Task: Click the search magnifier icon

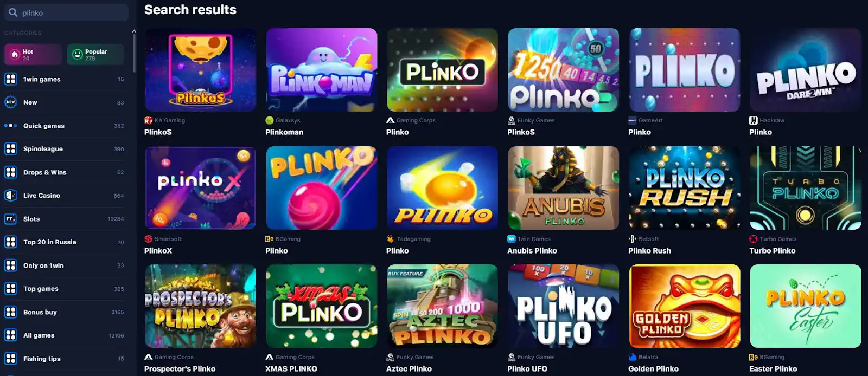Action: [x=13, y=12]
